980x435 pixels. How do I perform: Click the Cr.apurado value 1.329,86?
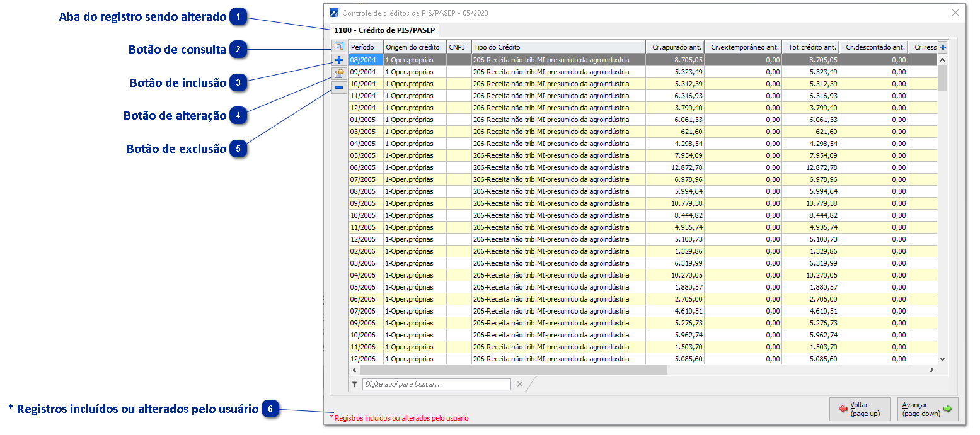point(689,251)
